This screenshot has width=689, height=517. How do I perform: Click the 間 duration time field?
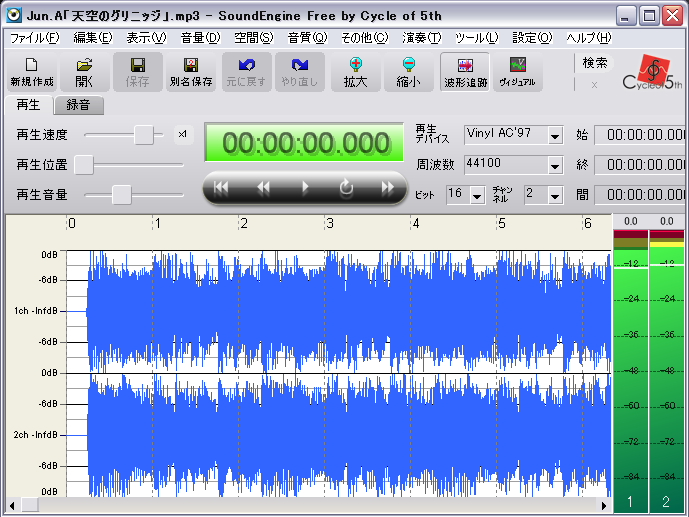tap(641, 195)
